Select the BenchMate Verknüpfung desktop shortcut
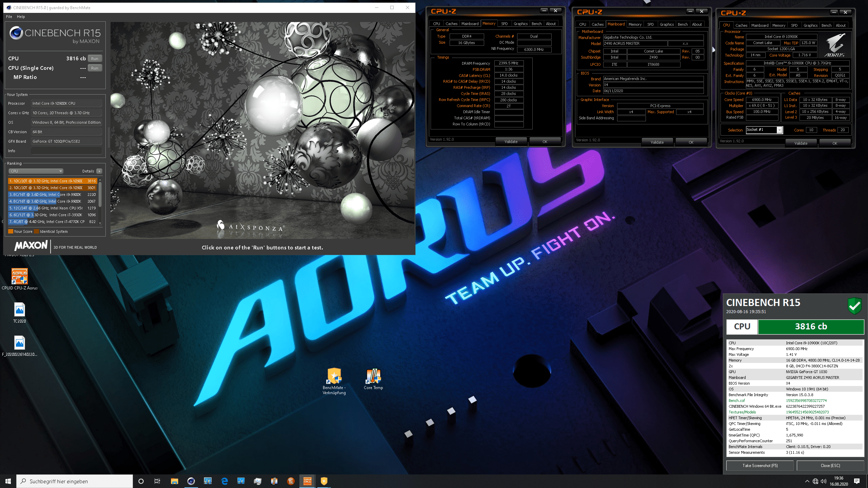 pyautogui.click(x=334, y=381)
